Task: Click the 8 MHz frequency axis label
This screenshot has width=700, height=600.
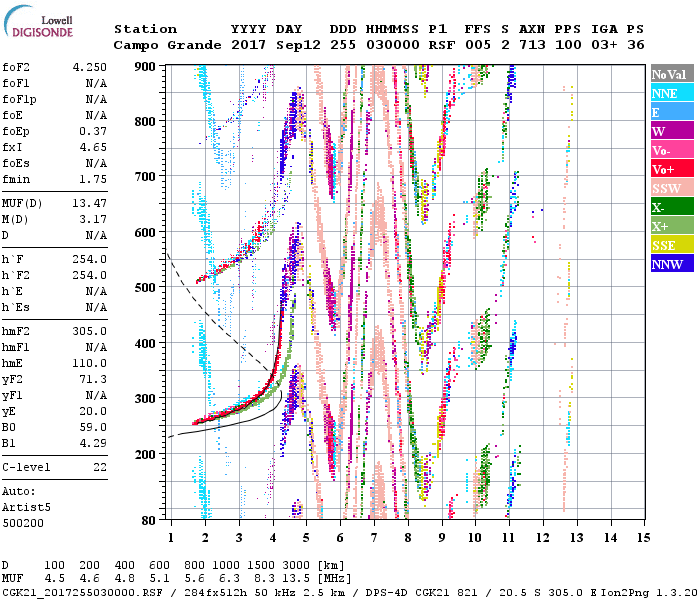Action: coord(408,538)
